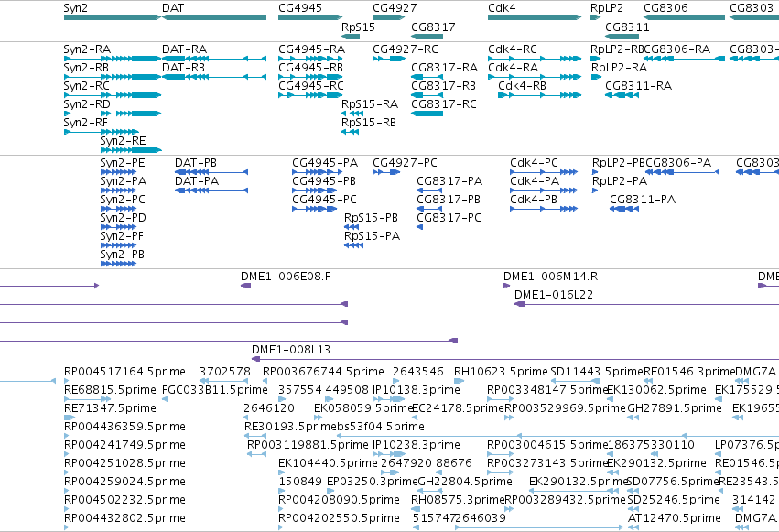Image resolution: width=779 pixels, height=532 pixels.
Task: Select BAC end DME1-006E08.F
Action: point(246,286)
